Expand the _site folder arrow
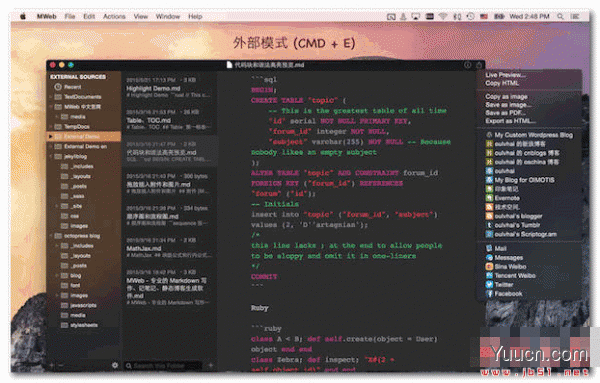This screenshot has width=600, height=383. click(x=57, y=206)
